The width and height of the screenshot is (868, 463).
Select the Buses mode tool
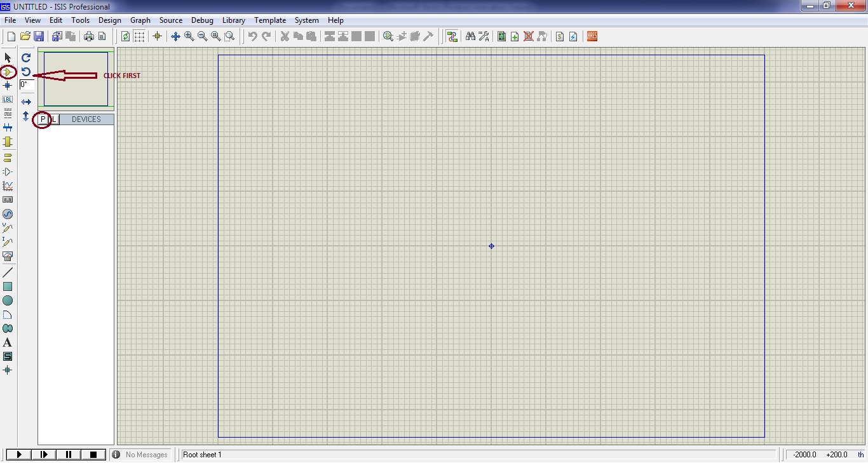8,127
